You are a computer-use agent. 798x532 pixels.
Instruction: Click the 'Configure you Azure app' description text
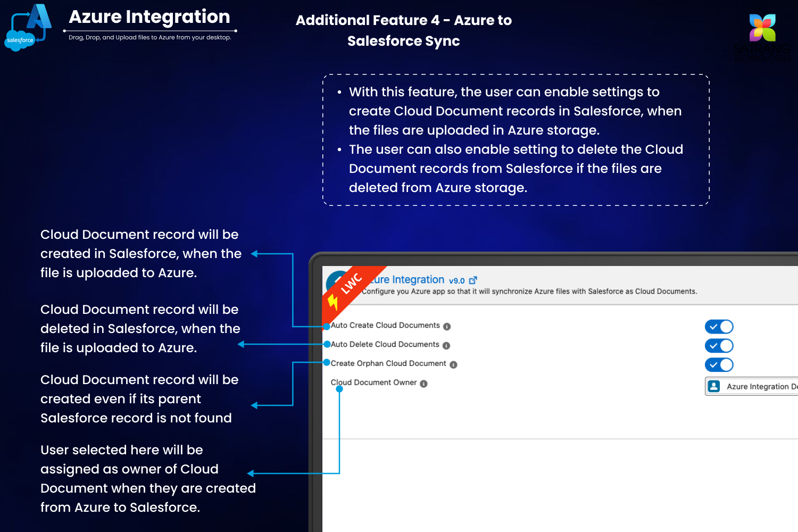click(x=529, y=291)
